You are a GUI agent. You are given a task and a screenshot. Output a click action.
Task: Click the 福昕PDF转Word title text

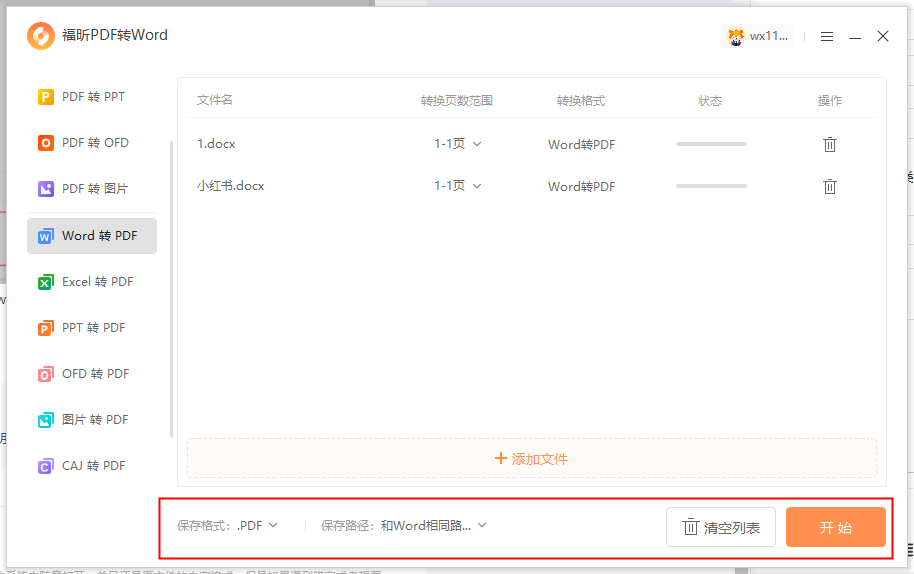[x=115, y=36]
